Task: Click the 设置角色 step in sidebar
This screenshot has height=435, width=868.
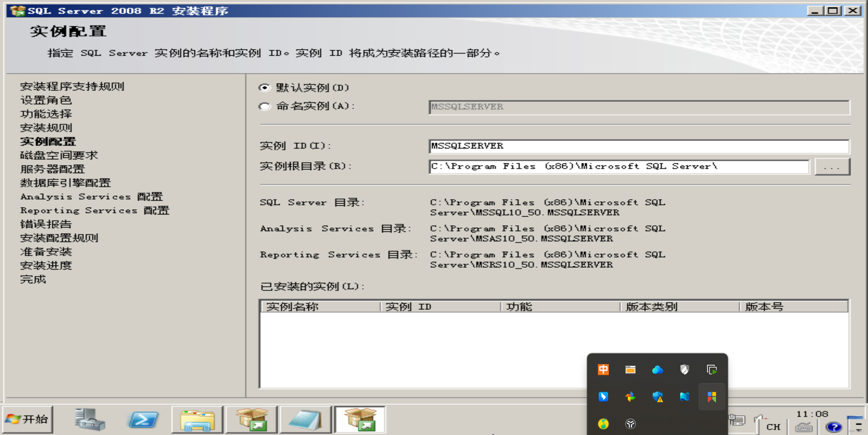Action: coord(46,100)
